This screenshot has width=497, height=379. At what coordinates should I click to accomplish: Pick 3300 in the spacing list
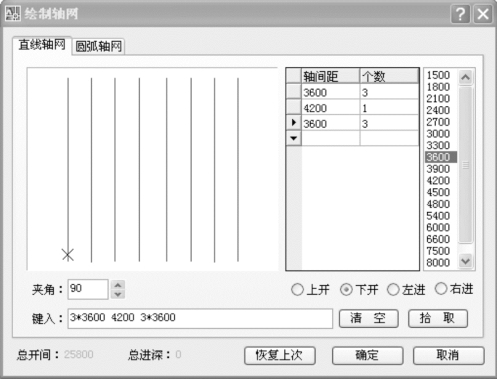pos(438,145)
